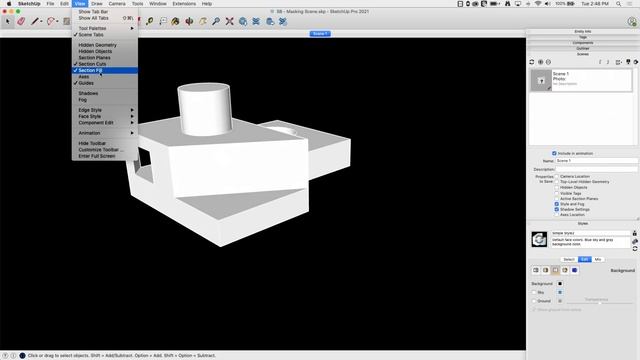Activate the Pan hand tool

point(202,21)
